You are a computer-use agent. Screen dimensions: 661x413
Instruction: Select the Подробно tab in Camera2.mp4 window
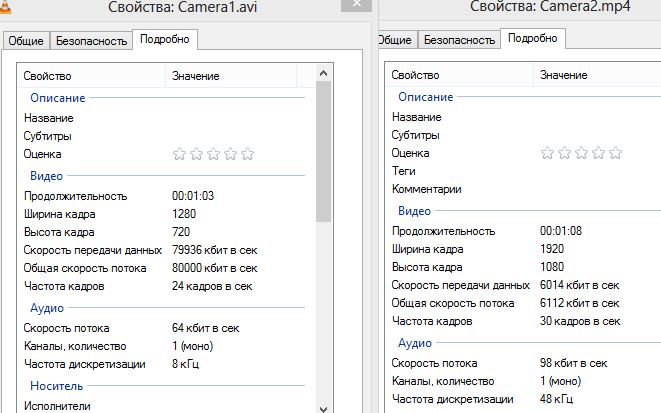[x=534, y=38]
